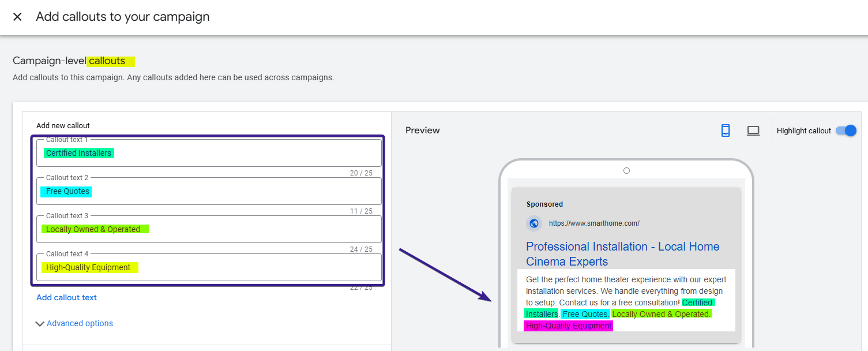This screenshot has width=868, height=351.
Task: Click Add callout text link
Action: (x=66, y=298)
